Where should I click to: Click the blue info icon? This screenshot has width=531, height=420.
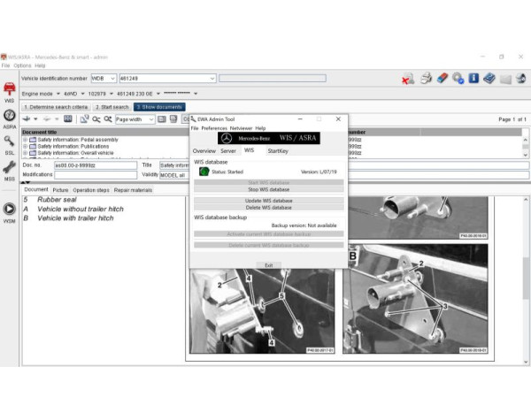pyautogui.click(x=473, y=79)
